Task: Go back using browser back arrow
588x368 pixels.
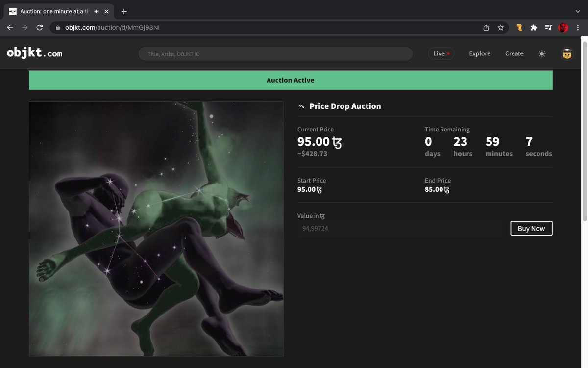Action: point(10,28)
